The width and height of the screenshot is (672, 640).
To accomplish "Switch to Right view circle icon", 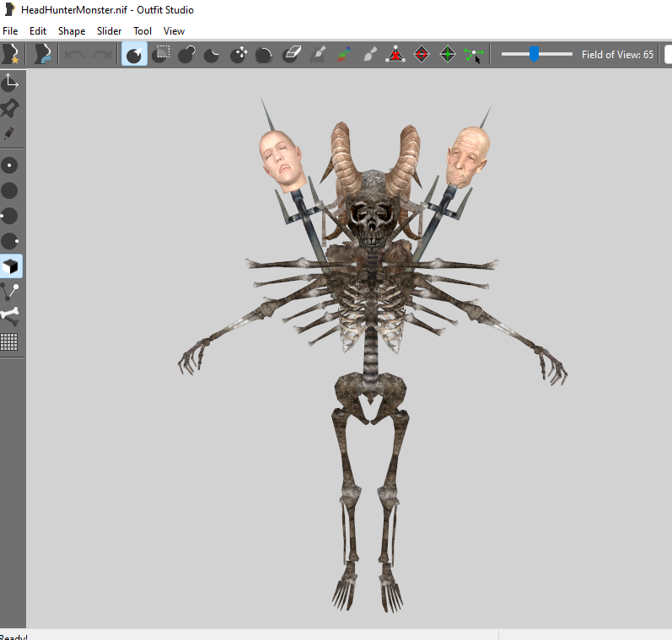I will [x=9, y=241].
